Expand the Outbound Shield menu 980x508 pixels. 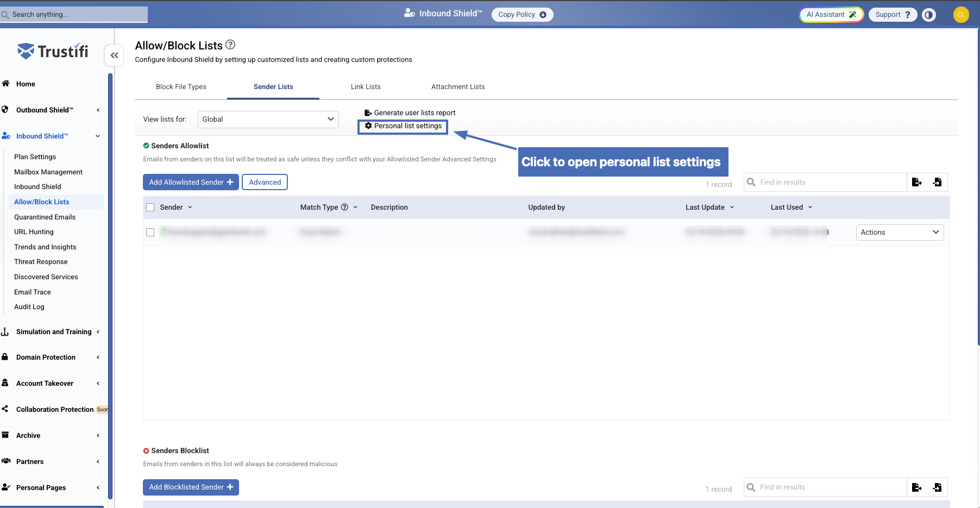click(98, 110)
